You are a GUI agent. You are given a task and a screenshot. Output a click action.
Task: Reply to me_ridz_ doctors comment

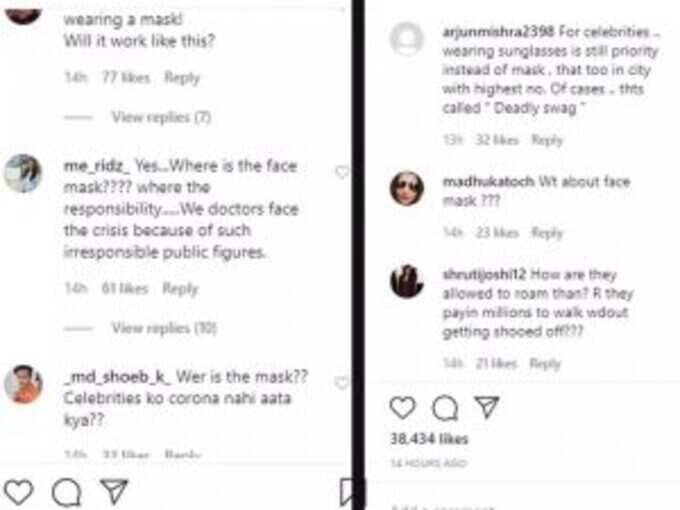point(180,288)
